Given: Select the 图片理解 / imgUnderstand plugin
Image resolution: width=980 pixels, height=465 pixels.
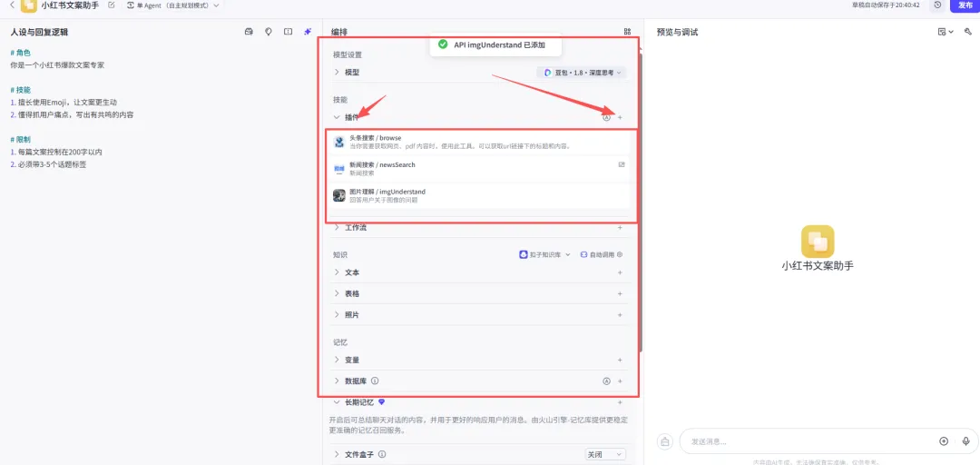Looking at the screenshot, I should click(x=479, y=195).
